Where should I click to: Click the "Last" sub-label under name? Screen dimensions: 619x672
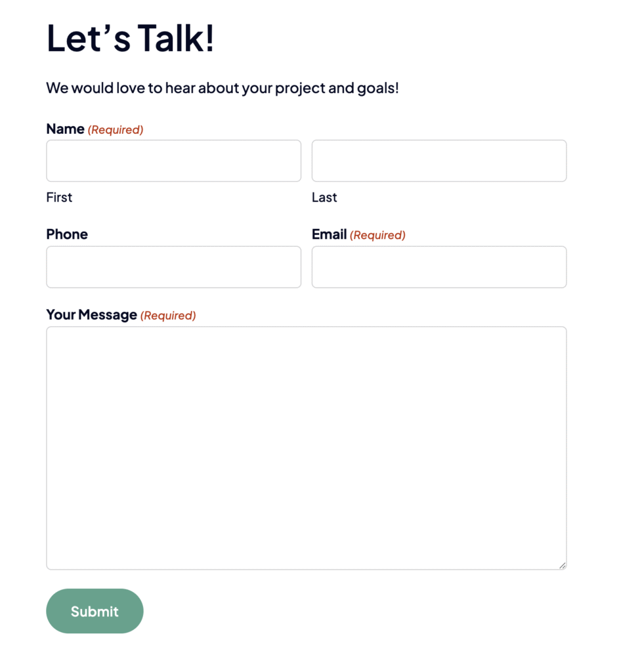coord(324,198)
